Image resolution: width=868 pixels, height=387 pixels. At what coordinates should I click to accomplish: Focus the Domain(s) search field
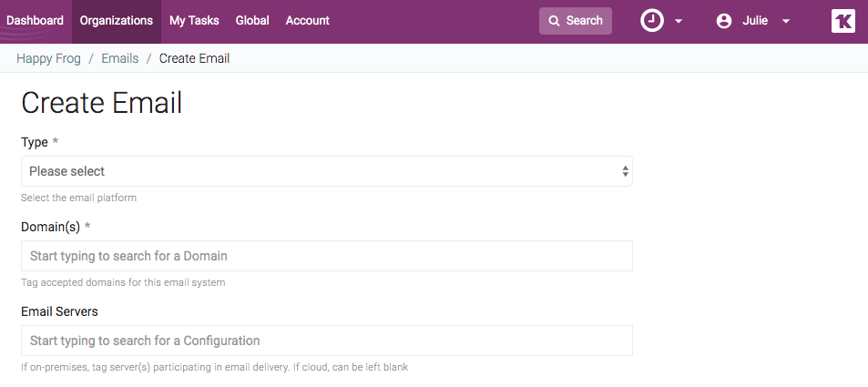point(327,256)
